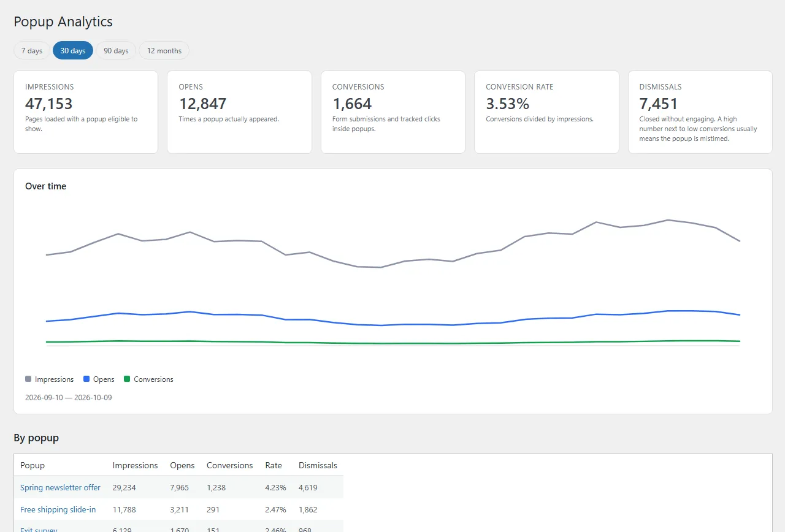Click the 291 conversions cell

pos(213,510)
